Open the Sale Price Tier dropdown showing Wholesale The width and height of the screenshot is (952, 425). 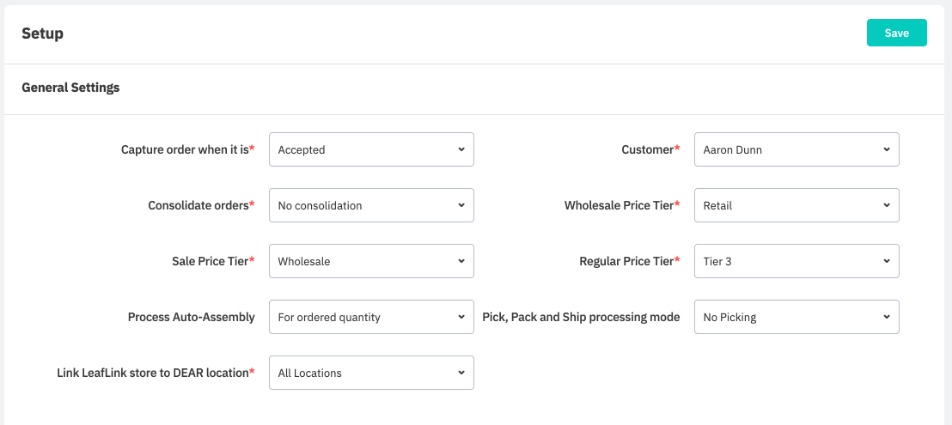pos(371,262)
